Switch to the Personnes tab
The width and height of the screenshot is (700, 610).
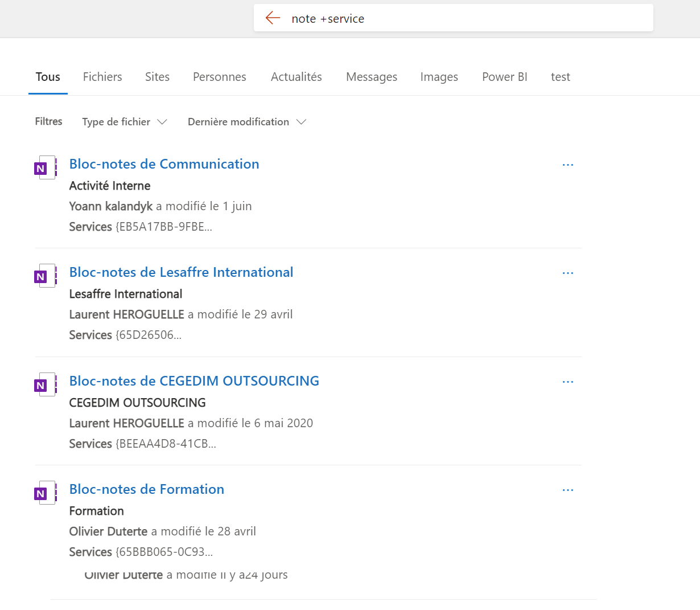[x=220, y=77]
